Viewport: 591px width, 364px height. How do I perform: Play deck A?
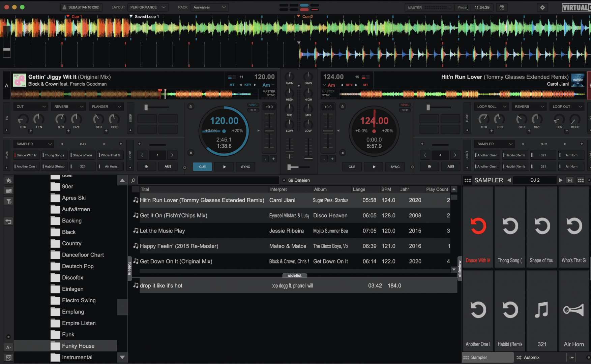click(225, 167)
